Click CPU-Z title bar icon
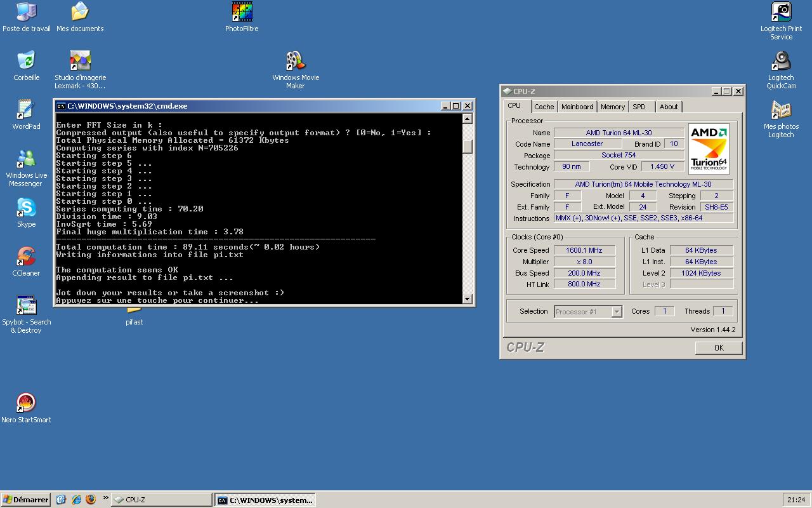812x508 pixels. point(507,91)
